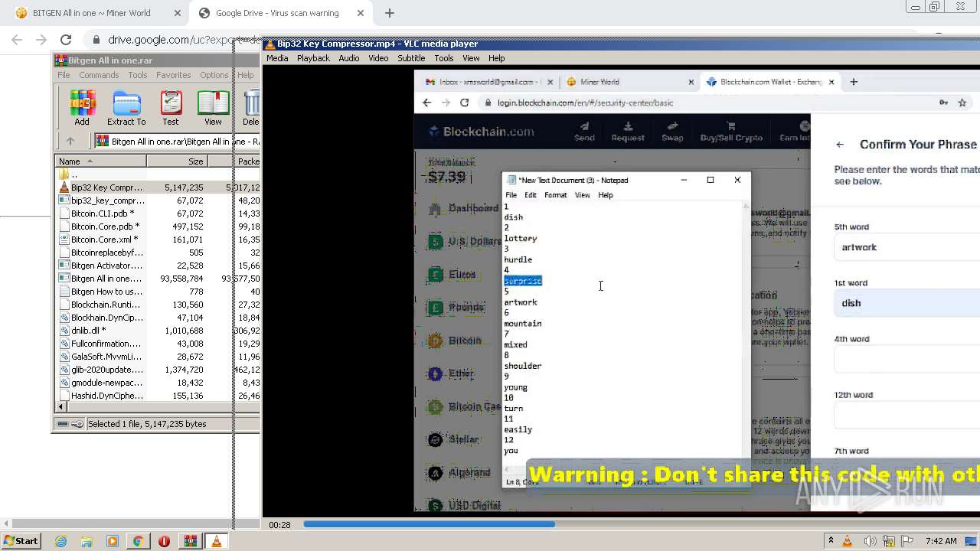Viewport: 980px width, 551px height.
Task: Launch Internet Explorer from taskbar
Action: pyautogui.click(x=61, y=541)
